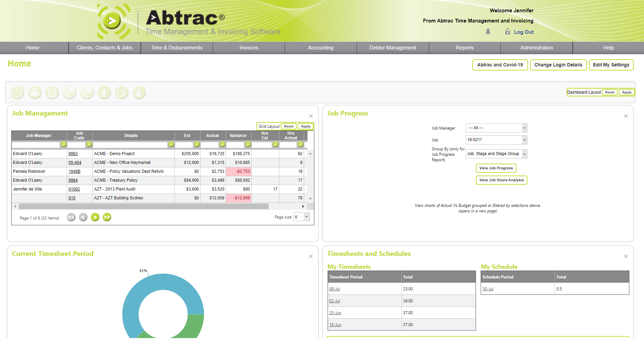Expand the Job dropdown showing 19-0211
Image resolution: width=644 pixels, height=350 pixels.
pyautogui.click(x=524, y=140)
